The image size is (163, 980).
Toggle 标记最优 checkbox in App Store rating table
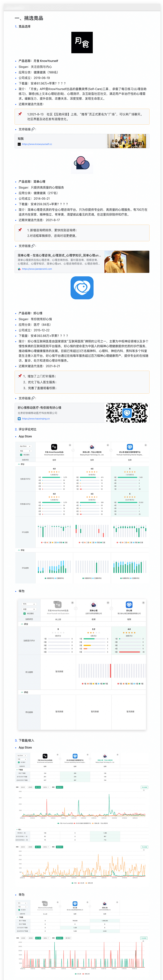pyautogui.click(x=21, y=455)
